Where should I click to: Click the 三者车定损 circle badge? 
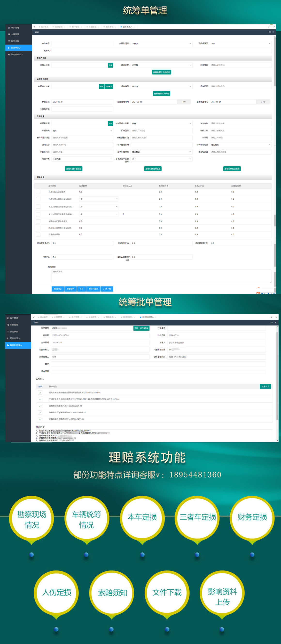197,517
